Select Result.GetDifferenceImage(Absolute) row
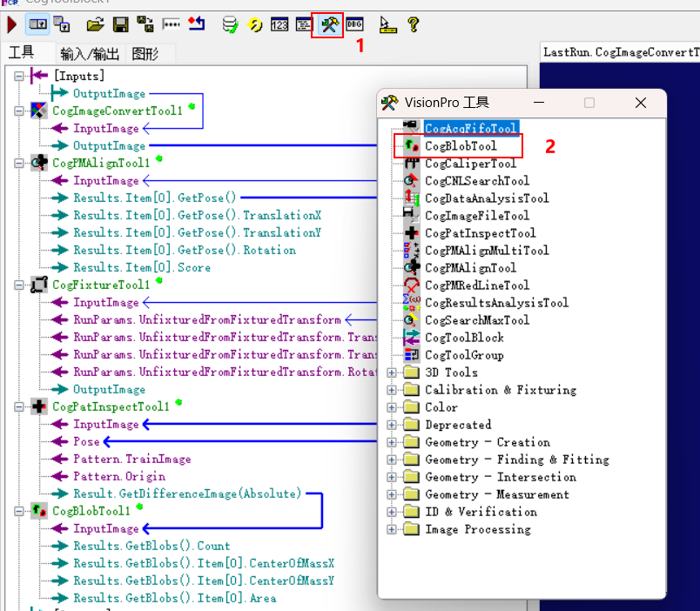Image resolution: width=700 pixels, height=611 pixels. [187, 493]
